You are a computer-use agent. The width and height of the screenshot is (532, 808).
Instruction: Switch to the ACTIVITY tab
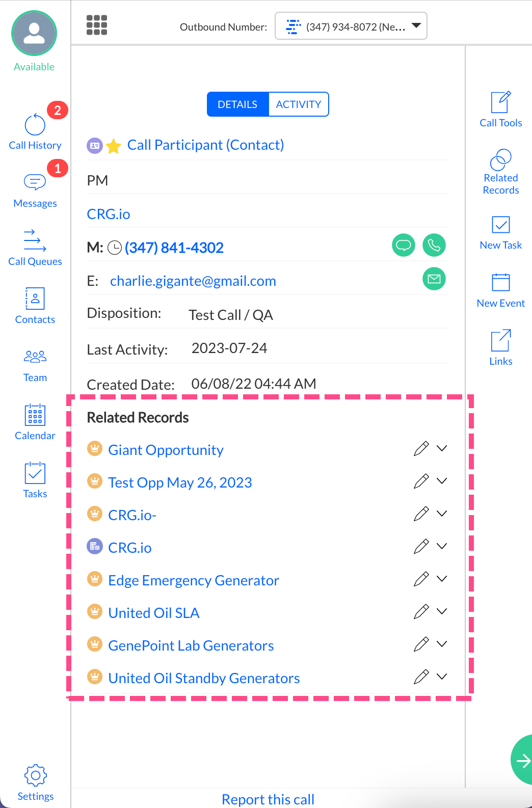pyautogui.click(x=298, y=104)
